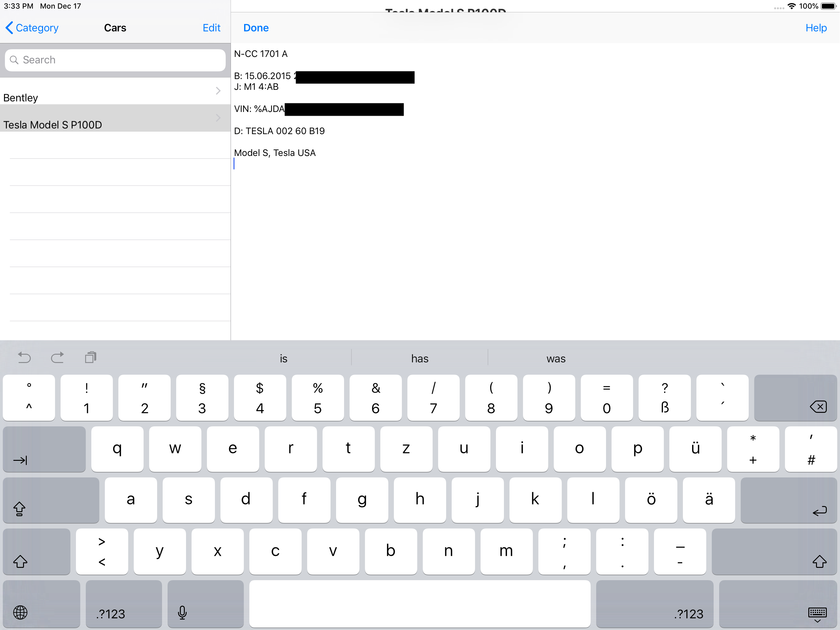Tap the status bar clock 3:33 PM

(19, 6)
